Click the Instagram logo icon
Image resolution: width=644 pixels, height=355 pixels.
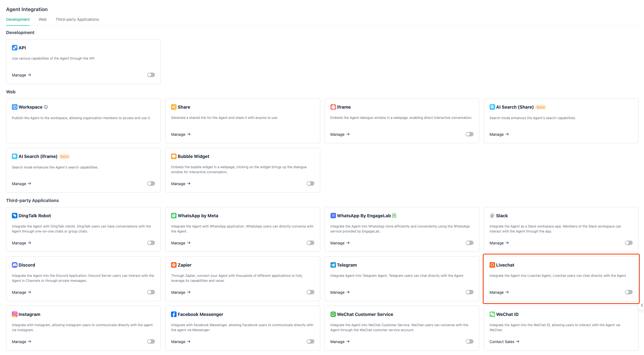click(15, 314)
